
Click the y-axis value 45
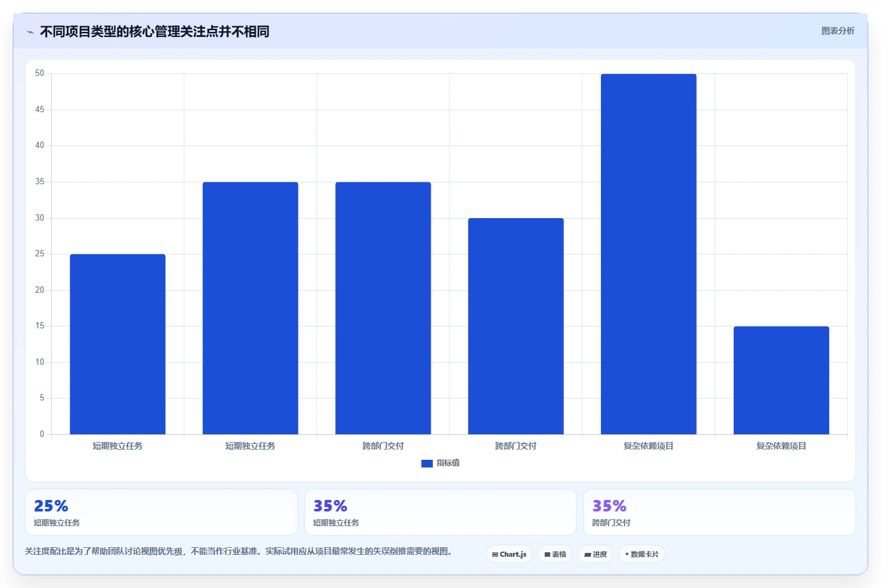point(40,110)
